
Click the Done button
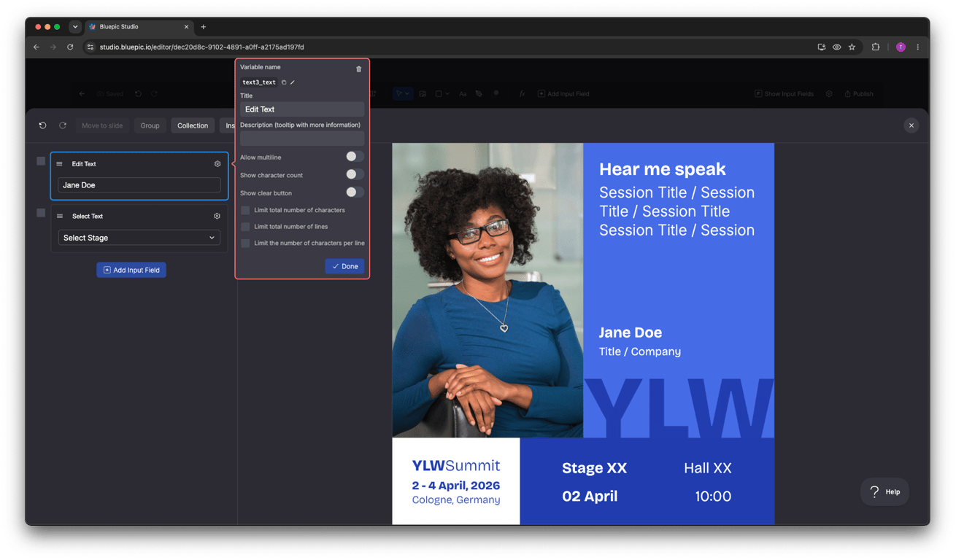pos(344,266)
